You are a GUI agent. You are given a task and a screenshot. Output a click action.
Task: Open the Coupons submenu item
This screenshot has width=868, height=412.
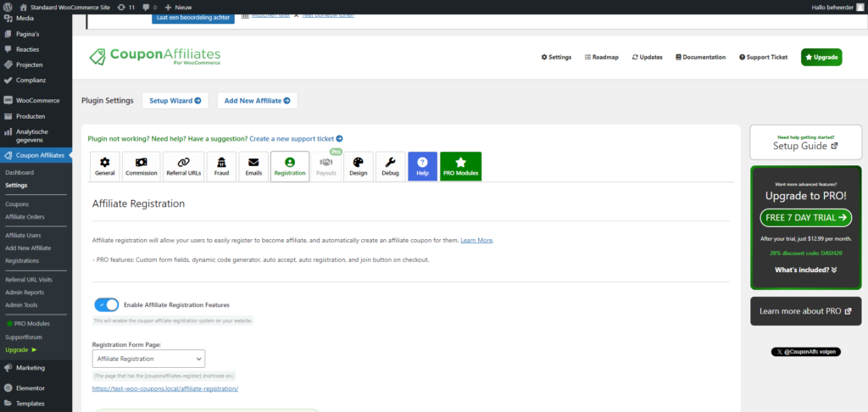point(17,204)
